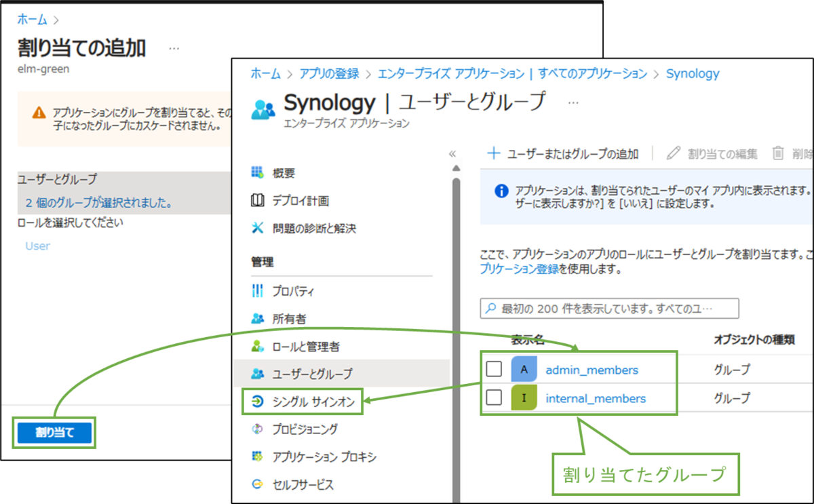
Task: Click the 割り当ての編集 button label
Action: (722, 153)
